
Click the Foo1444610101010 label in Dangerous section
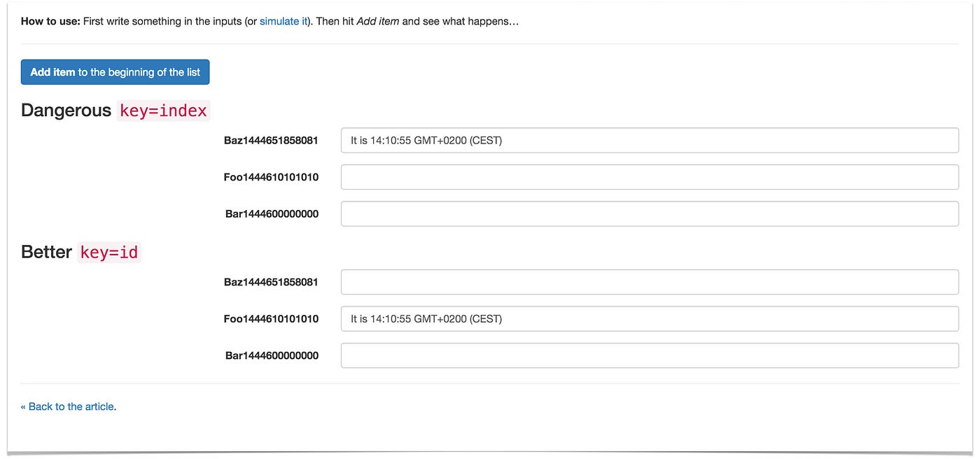click(271, 177)
